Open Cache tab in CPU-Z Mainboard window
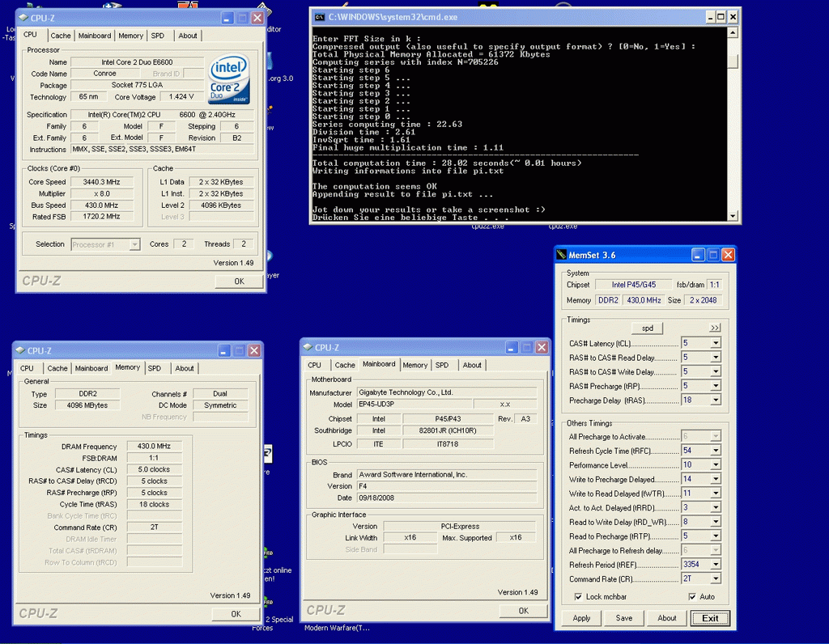 [x=345, y=365]
